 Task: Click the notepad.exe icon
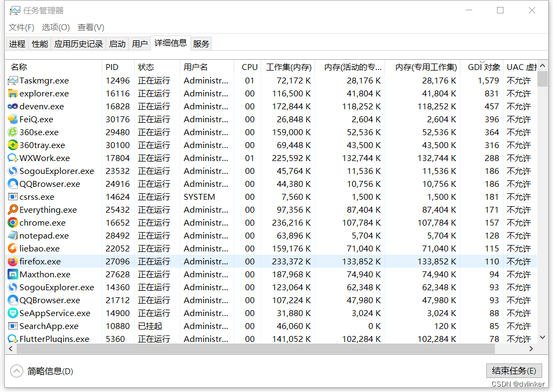coord(13,236)
